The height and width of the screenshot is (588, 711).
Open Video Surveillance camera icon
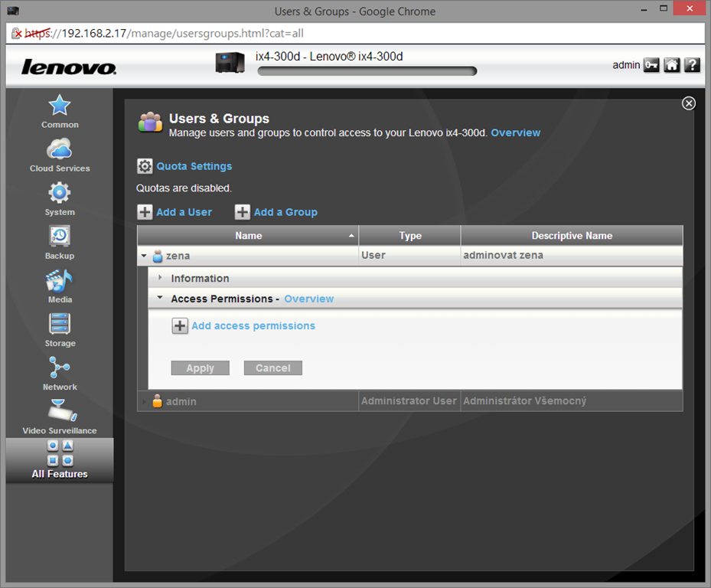[x=60, y=411]
